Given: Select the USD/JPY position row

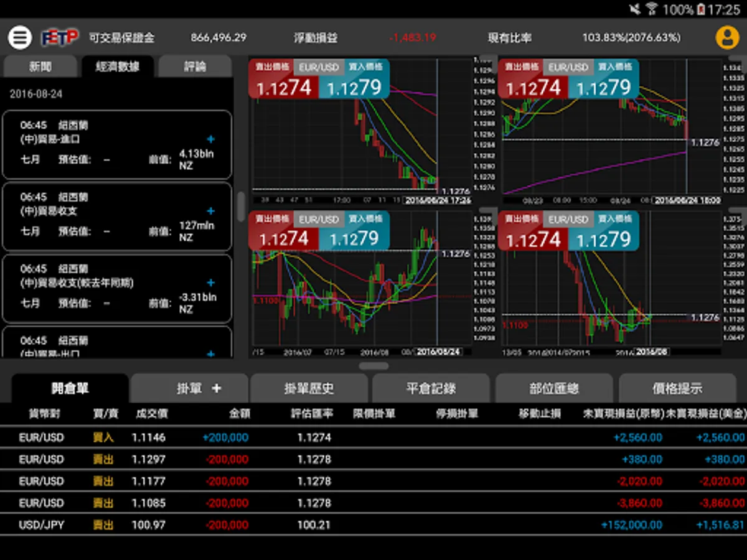Looking at the screenshot, I should [374, 525].
